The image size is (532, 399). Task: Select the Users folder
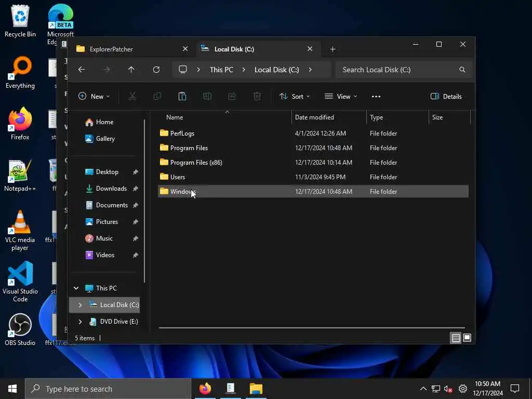point(313,177)
